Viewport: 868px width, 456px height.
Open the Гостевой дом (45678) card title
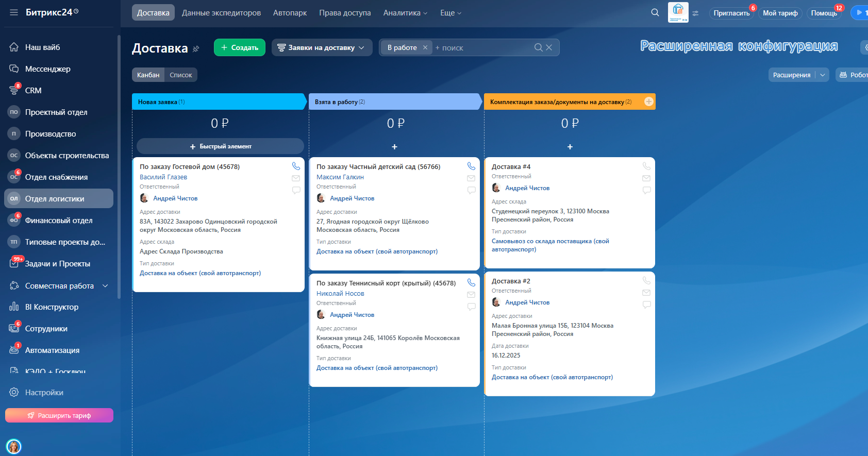[x=190, y=166]
